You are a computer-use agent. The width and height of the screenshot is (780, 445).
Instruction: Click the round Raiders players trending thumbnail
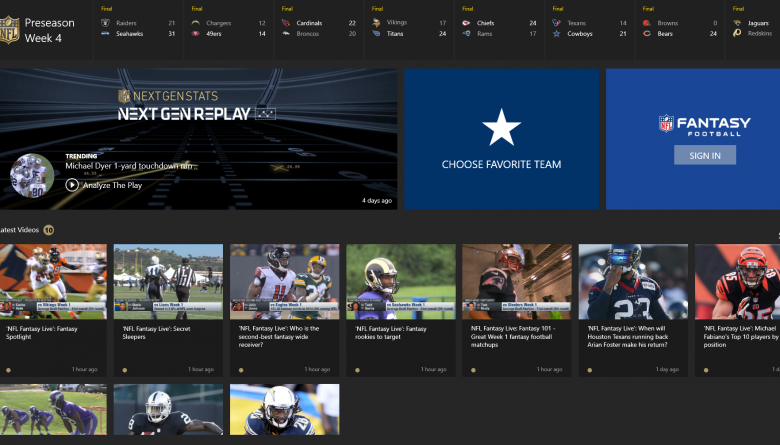32,175
